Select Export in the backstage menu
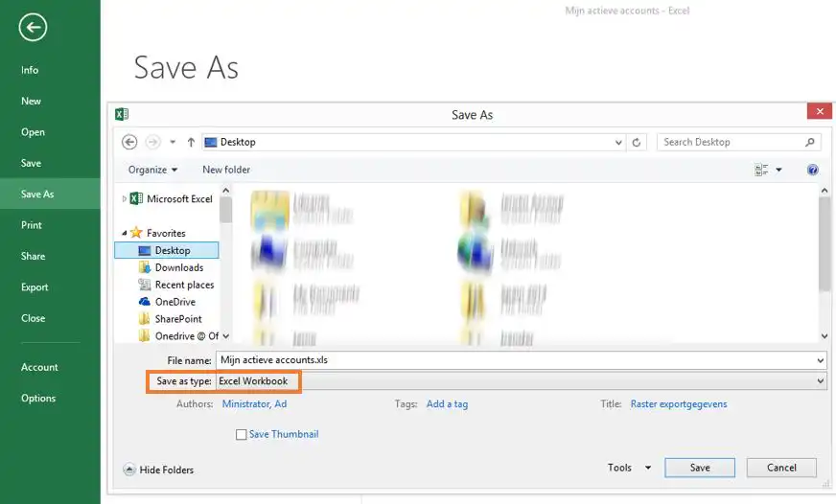 (x=35, y=287)
